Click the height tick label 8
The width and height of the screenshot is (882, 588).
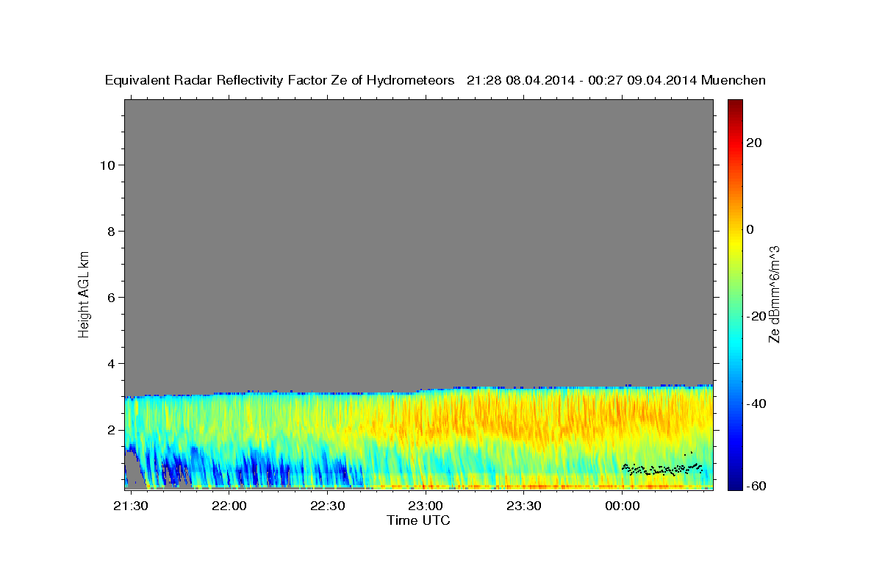[x=112, y=232]
